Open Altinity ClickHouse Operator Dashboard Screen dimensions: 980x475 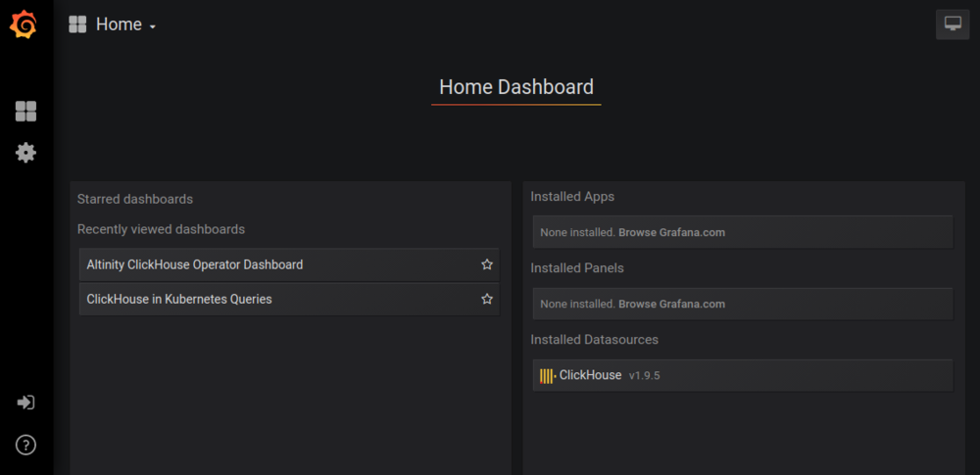pyautogui.click(x=194, y=264)
